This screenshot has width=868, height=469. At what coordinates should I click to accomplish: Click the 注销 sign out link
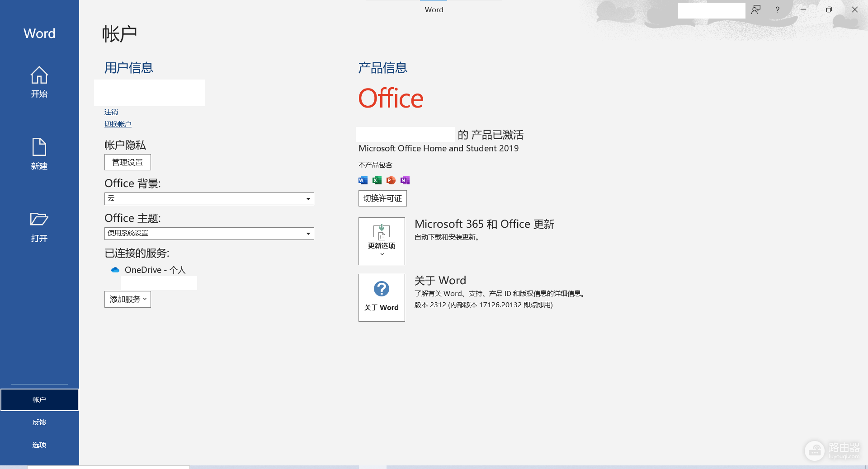point(111,112)
